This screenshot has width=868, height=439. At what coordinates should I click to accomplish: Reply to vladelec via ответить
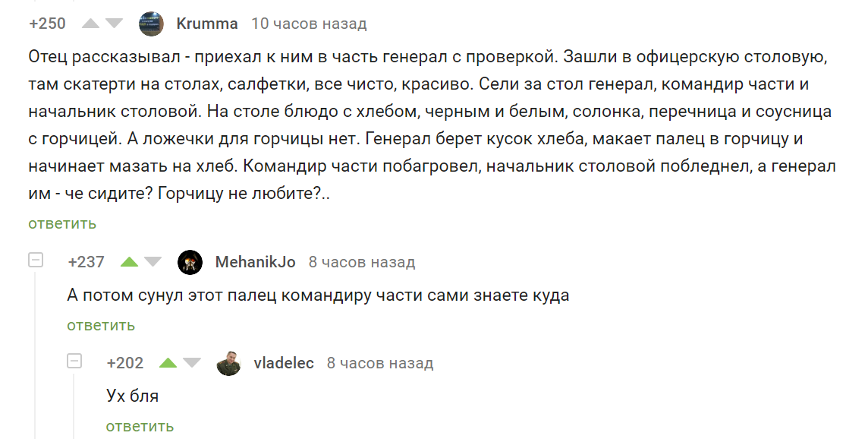point(140,426)
